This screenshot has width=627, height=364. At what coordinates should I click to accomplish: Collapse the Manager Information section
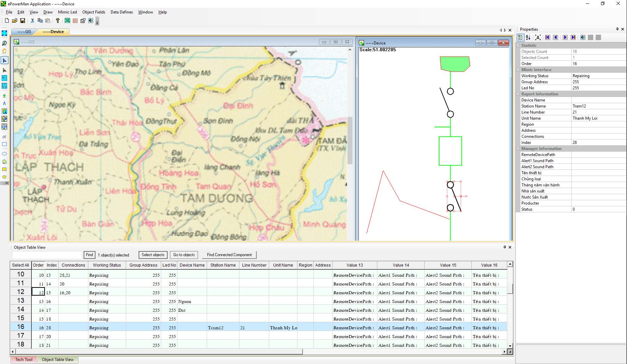(x=518, y=149)
